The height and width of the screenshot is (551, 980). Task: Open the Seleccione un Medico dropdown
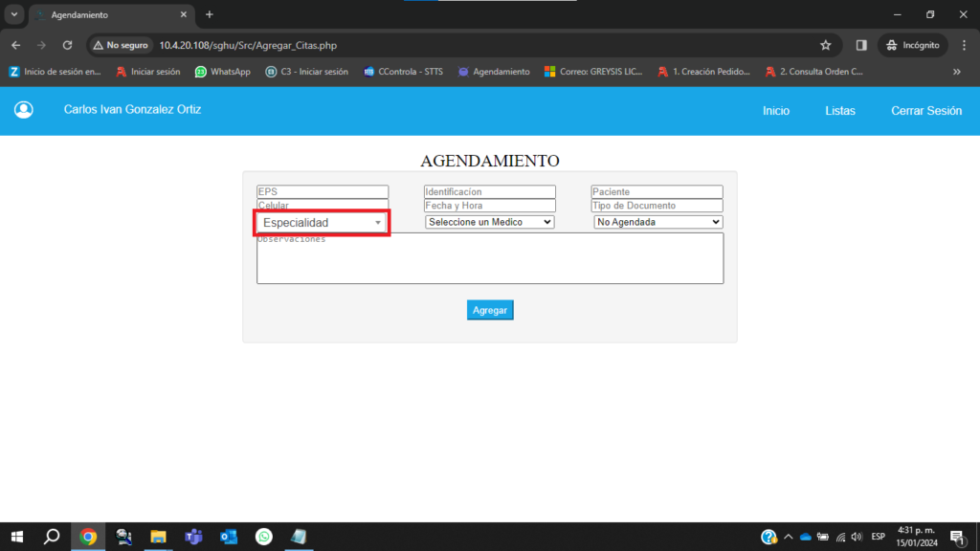click(489, 222)
